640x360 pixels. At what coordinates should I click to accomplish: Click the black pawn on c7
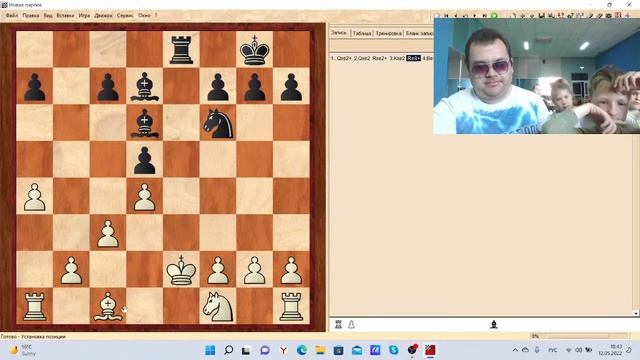pyautogui.click(x=108, y=87)
